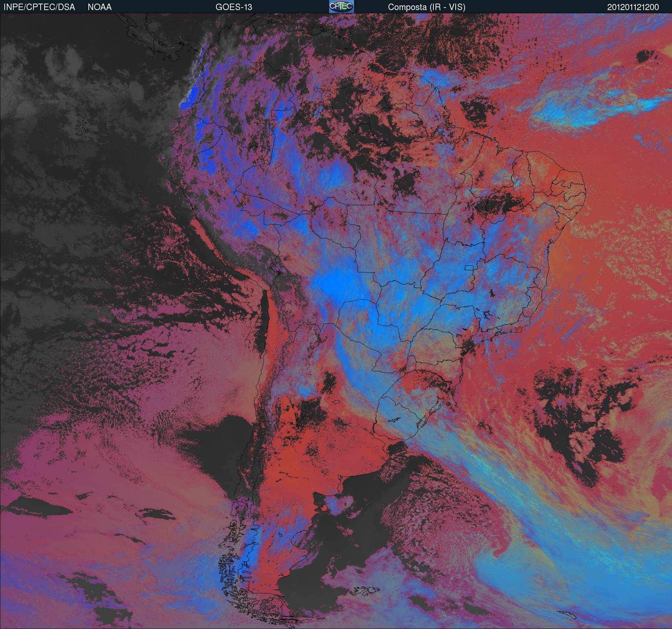Click the GOES-13 satellite label
The image size is (672, 629).
point(234,7)
